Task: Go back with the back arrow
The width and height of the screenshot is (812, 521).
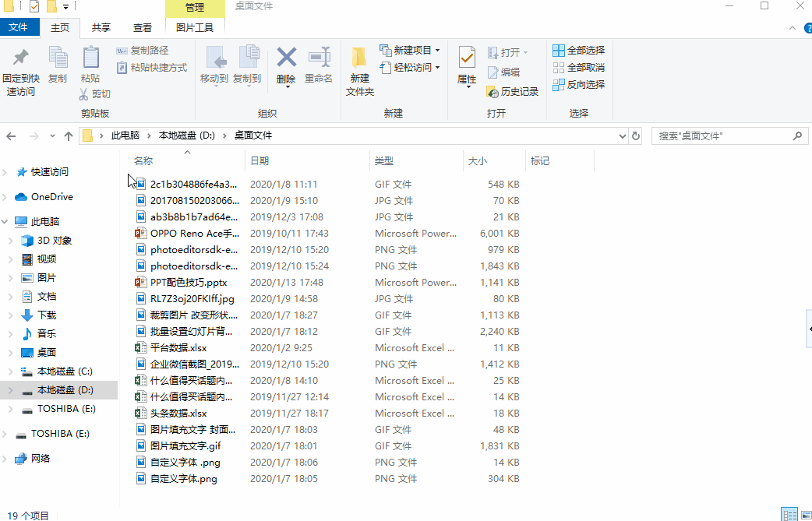Action: pos(12,136)
